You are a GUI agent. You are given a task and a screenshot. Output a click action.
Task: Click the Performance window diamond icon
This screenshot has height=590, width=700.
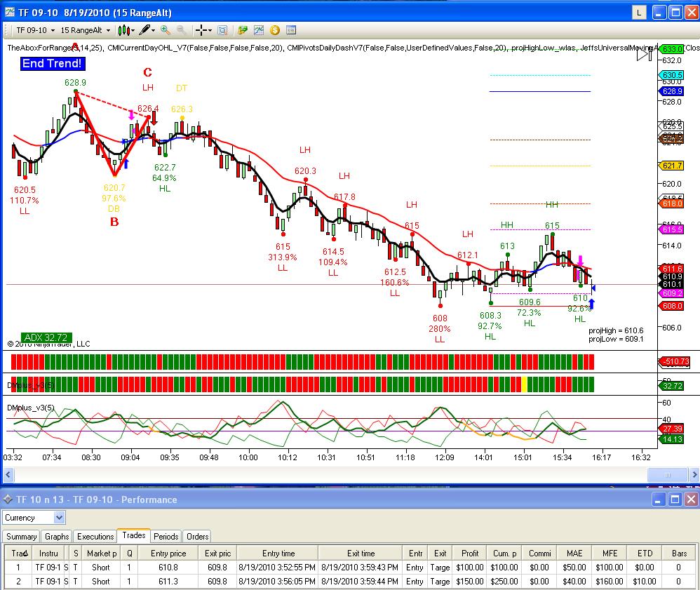[x=8, y=500]
